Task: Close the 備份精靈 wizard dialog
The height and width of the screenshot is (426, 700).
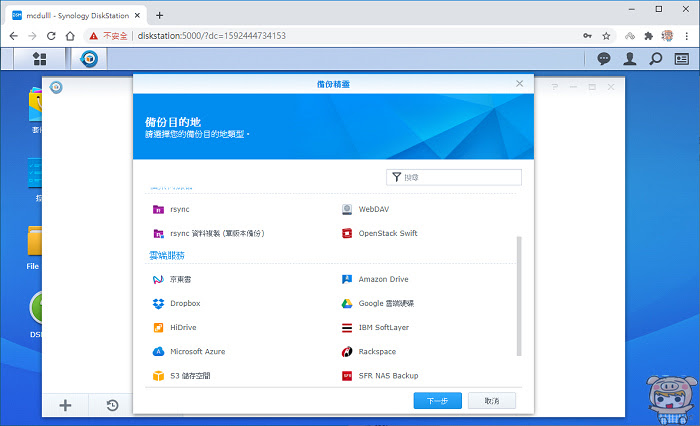Action: (x=519, y=84)
